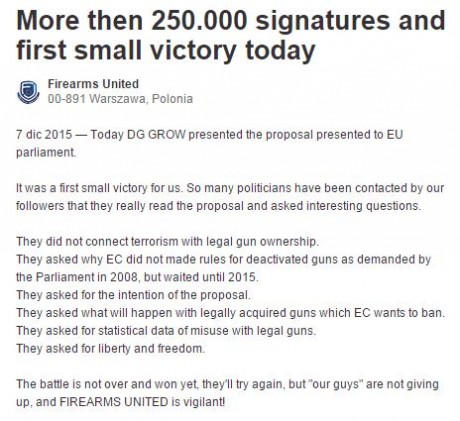Screen dimensions: 460x421
Task: Click the sentence about first small victory
Action: click(x=99, y=188)
